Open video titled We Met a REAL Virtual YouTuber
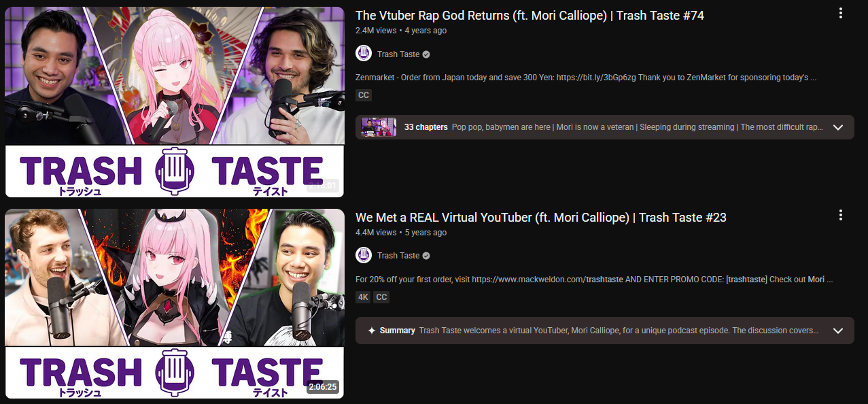Viewport: 868px width, 404px height. click(541, 217)
